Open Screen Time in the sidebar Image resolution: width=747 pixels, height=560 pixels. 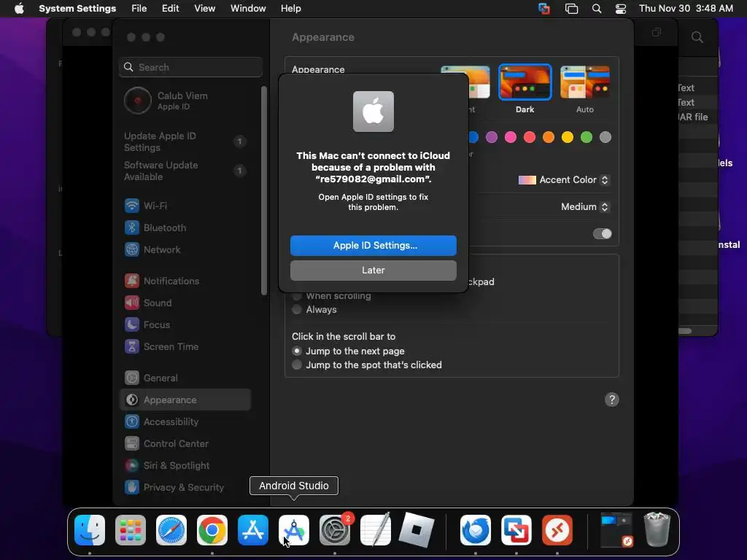[185, 346]
